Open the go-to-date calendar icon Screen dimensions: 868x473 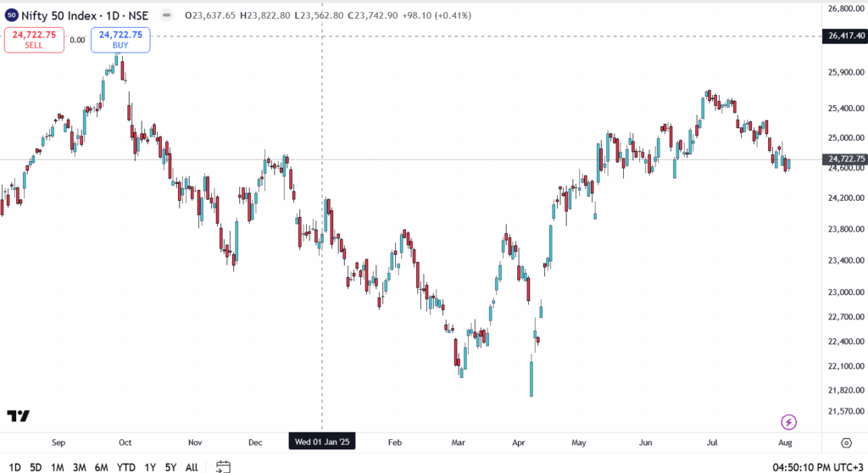223,466
